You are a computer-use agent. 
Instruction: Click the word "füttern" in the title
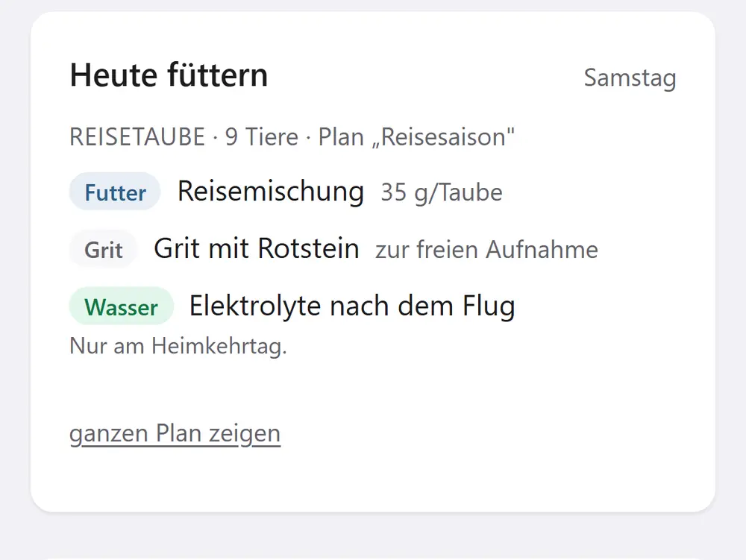coord(217,75)
